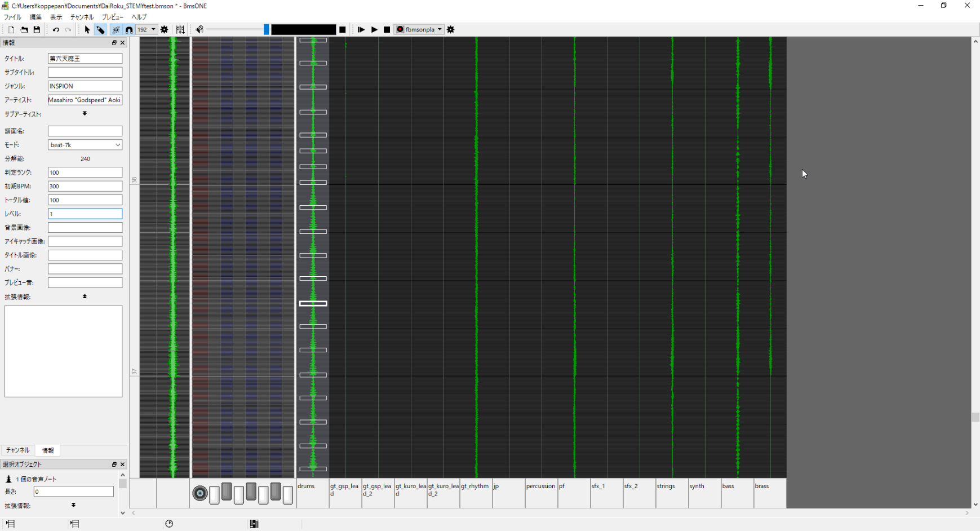Click the lane position status bar icon
The image size is (980, 531).
[254, 524]
